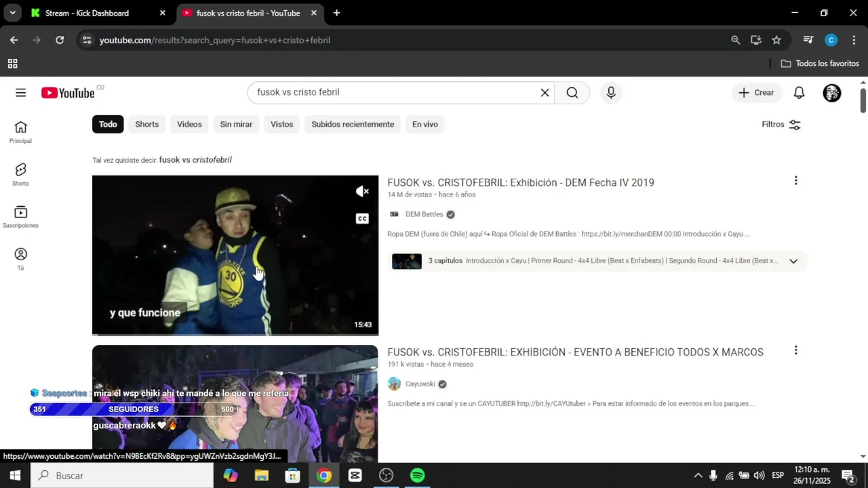Reload the page
Viewport: 868px width, 488px height.
point(60,40)
